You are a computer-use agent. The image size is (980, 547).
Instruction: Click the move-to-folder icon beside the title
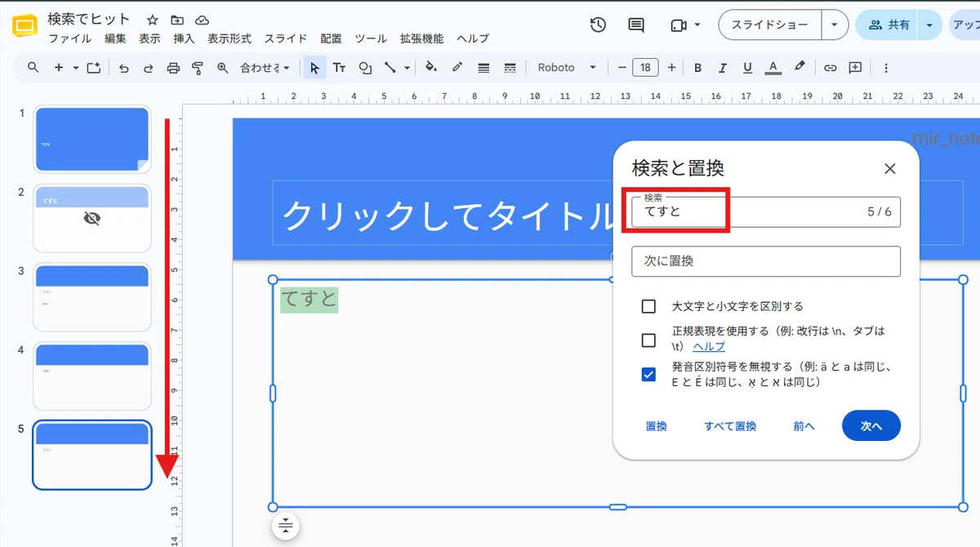[x=177, y=20]
